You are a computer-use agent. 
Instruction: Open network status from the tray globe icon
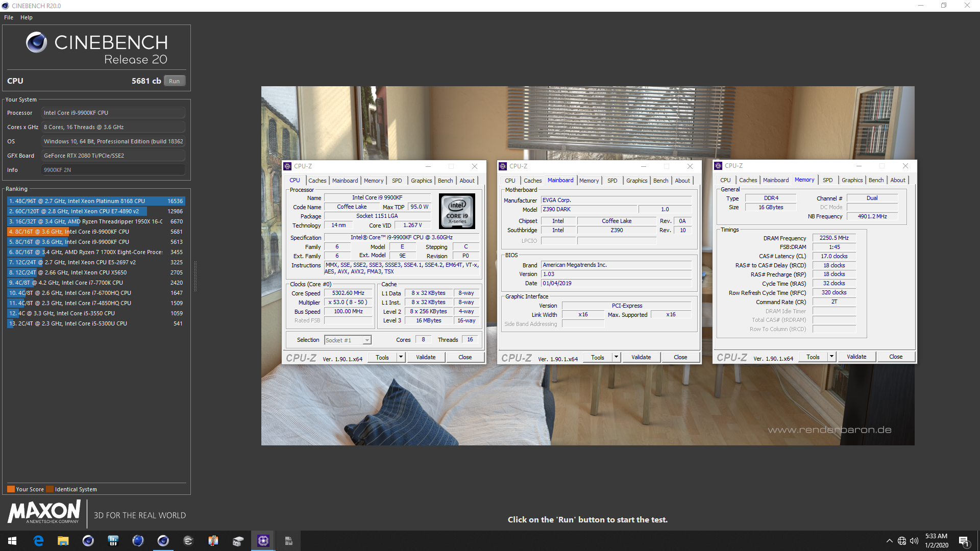click(x=902, y=541)
